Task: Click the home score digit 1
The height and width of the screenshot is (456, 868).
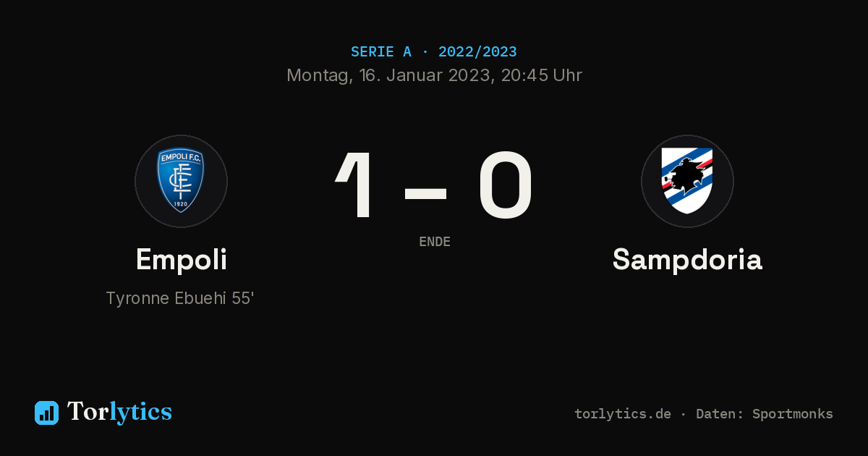Action: tap(356, 185)
